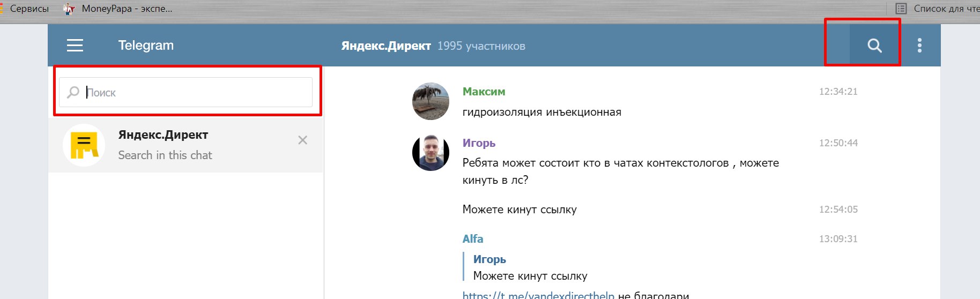Open the quoted reply from Игорь
The width and height of the screenshot is (980, 299).
(x=525, y=267)
